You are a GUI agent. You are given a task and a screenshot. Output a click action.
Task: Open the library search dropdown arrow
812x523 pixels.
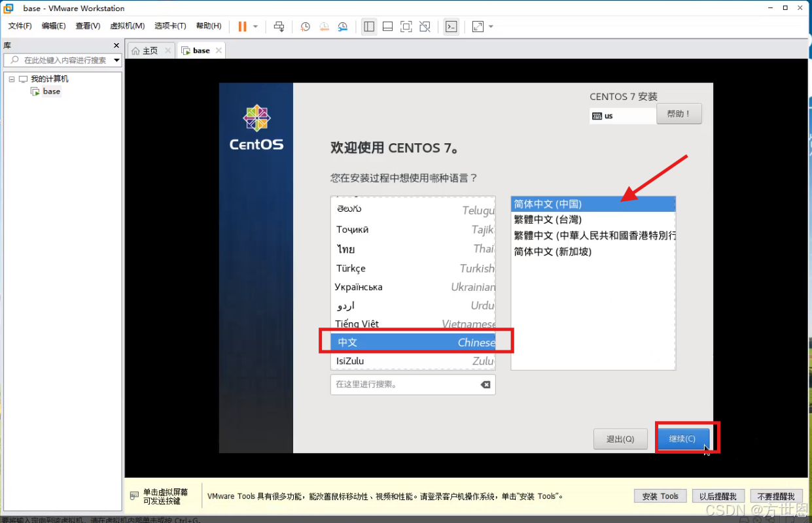click(116, 60)
